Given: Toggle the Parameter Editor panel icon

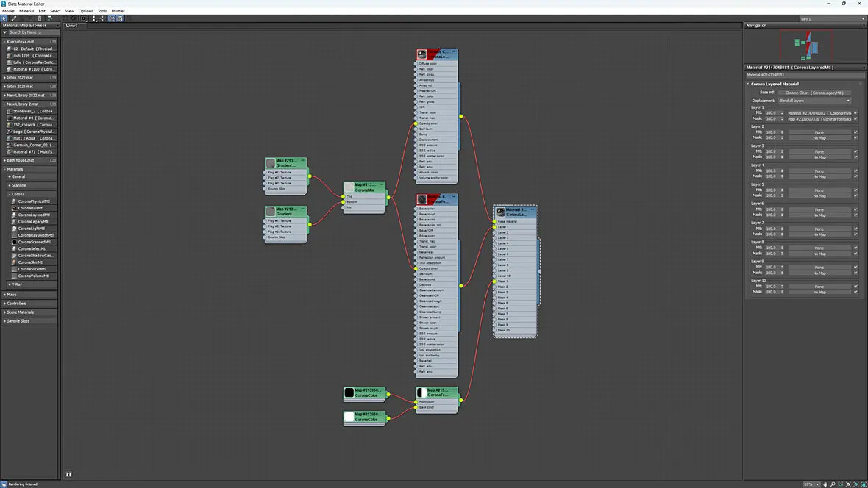Looking at the screenshot, I should pyautogui.click(x=120, y=18).
